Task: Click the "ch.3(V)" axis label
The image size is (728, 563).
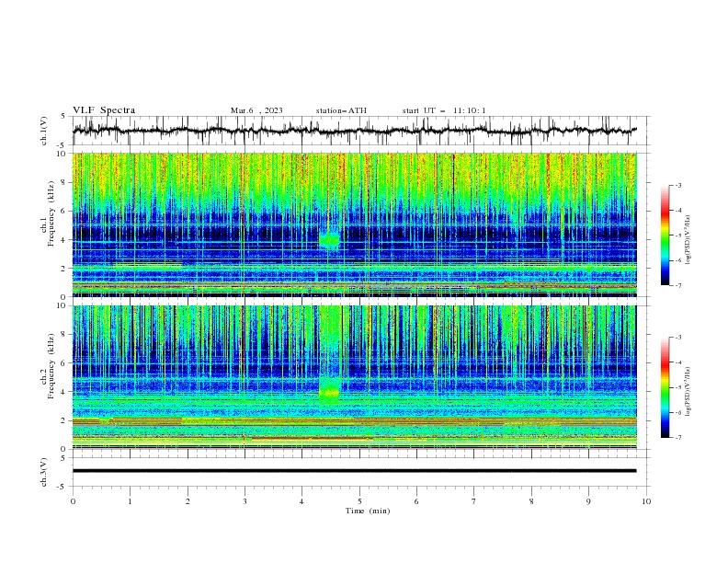Action: 44,472
